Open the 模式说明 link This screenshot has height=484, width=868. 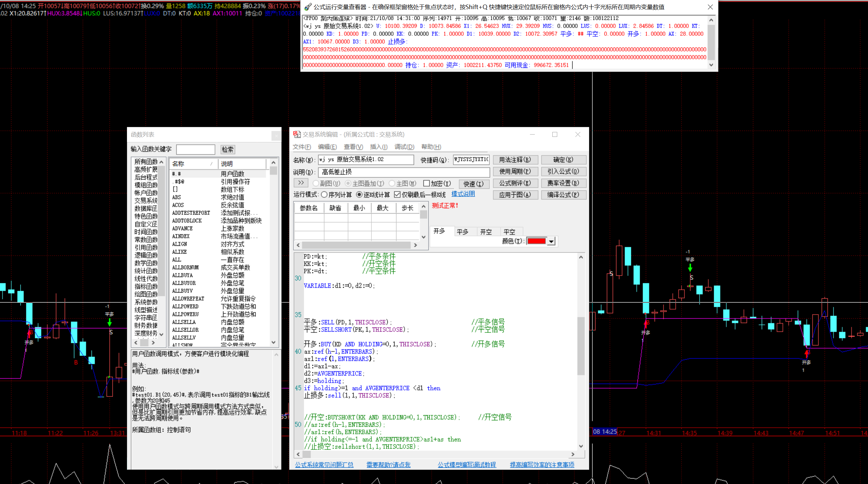[x=463, y=194]
